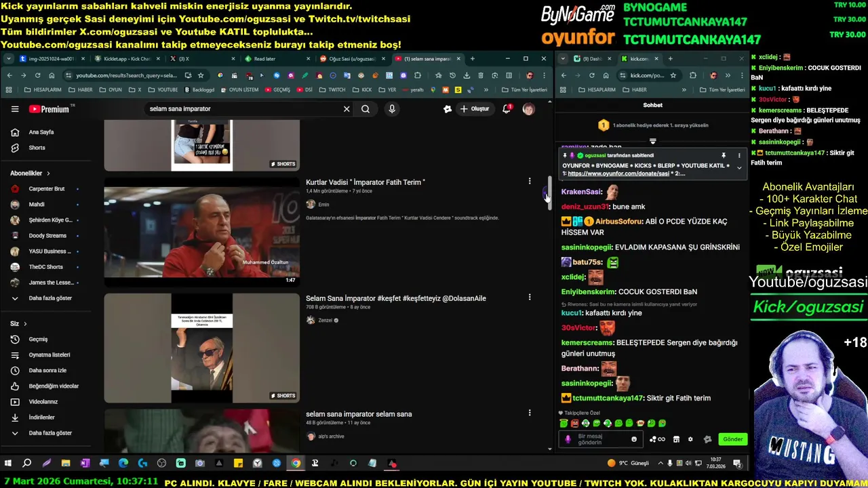Click the YouTube search magnifier button
The width and height of the screenshot is (868, 488).
(366, 109)
